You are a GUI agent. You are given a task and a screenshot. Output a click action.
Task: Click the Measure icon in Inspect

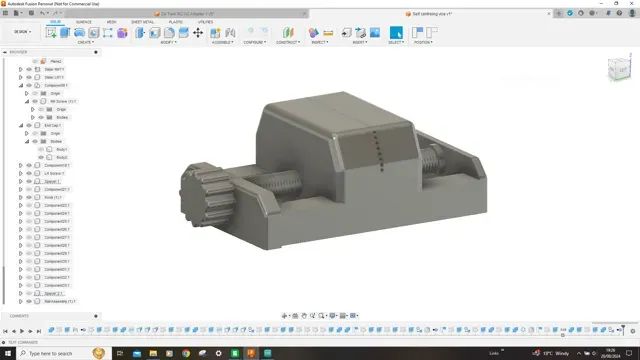click(x=328, y=33)
